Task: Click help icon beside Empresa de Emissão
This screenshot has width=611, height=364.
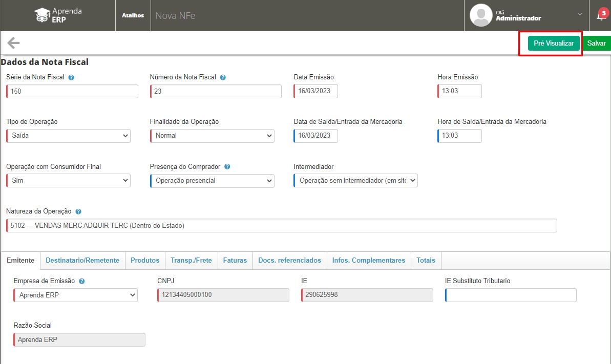Action: (x=82, y=281)
